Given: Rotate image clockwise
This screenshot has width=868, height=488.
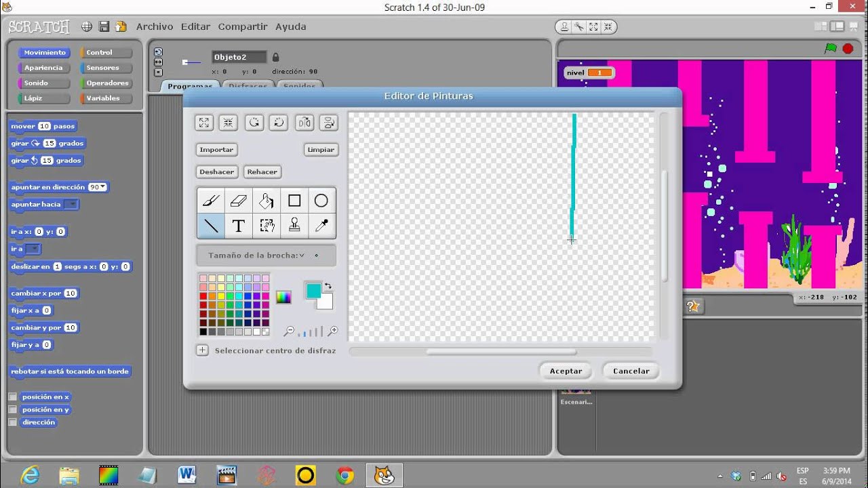Looking at the screenshot, I should click(x=278, y=123).
